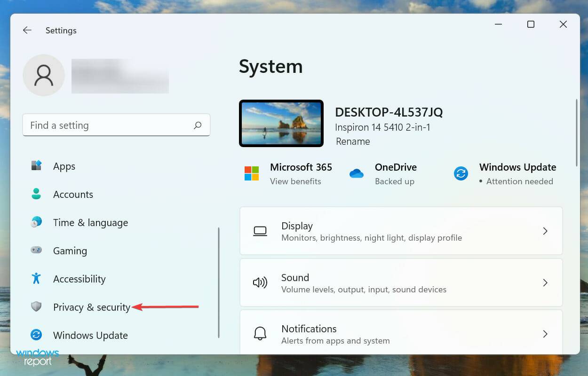588x376 pixels.
Task: Expand the Display settings row
Action: pos(401,231)
